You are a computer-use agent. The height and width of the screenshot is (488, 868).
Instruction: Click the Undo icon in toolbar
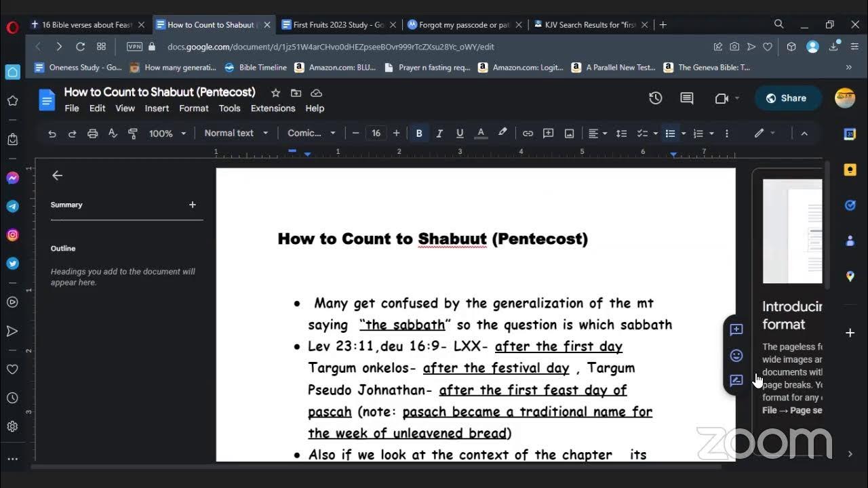tap(52, 134)
